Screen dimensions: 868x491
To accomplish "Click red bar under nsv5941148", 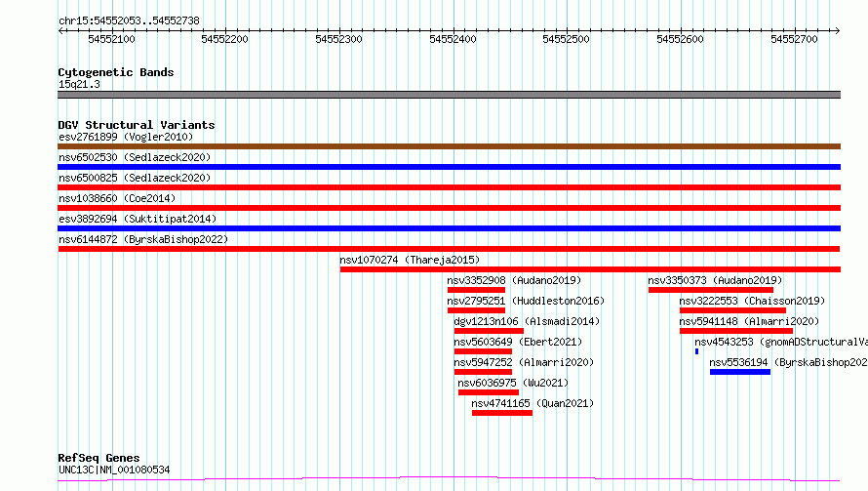I will pyautogui.click(x=736, y=331).
